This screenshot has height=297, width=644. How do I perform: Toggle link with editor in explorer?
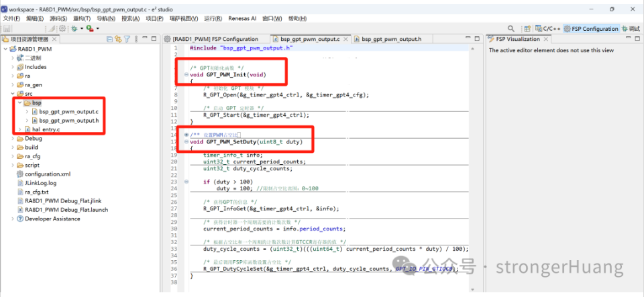point(118,39)
